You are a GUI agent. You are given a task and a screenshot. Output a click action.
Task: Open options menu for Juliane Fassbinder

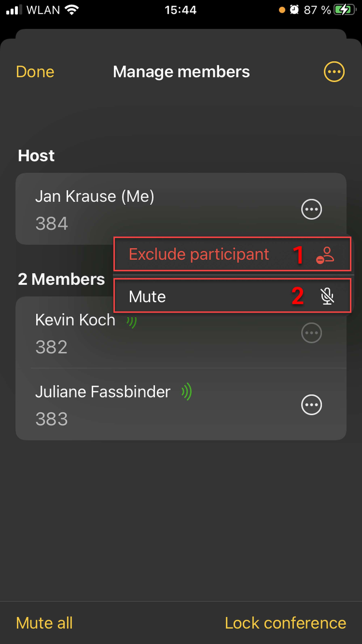click(311, 405)
